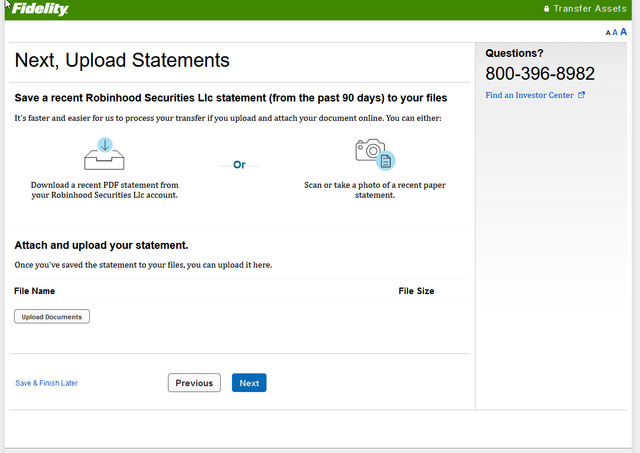
Task: Click the Next, Upload Statements heading
Action: [122, 60]
